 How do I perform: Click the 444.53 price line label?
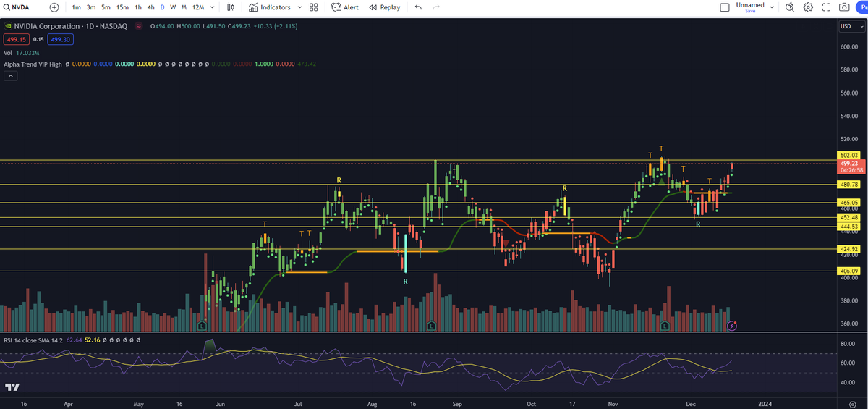[849, 227]
